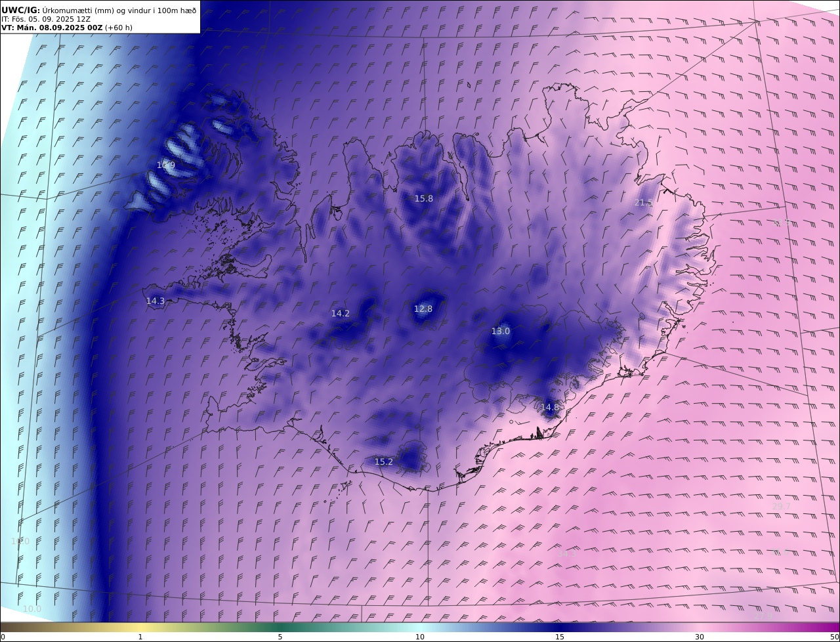
Task: Click the 21.5 value label
Action: [644, 203]
